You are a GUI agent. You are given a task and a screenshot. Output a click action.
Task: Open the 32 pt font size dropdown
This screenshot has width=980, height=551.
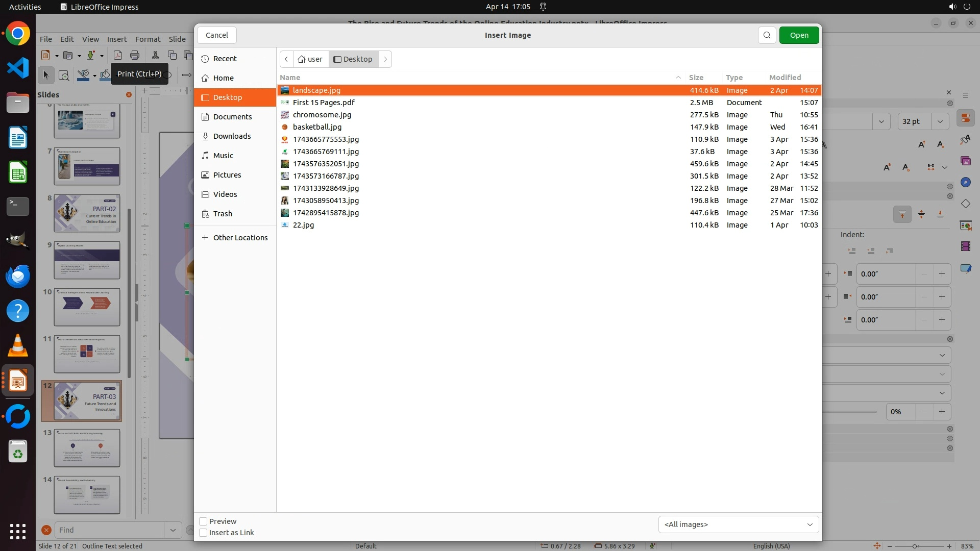940,121
